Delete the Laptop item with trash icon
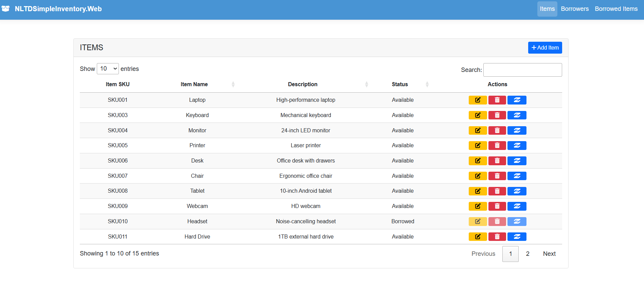This screenshot has height=285, width=644. point(497,100)
